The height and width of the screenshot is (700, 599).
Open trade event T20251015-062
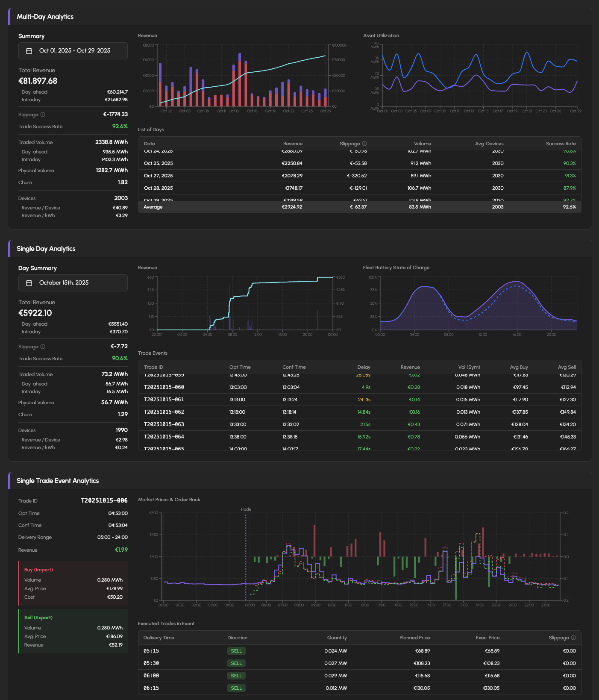[x=359, y=412]
